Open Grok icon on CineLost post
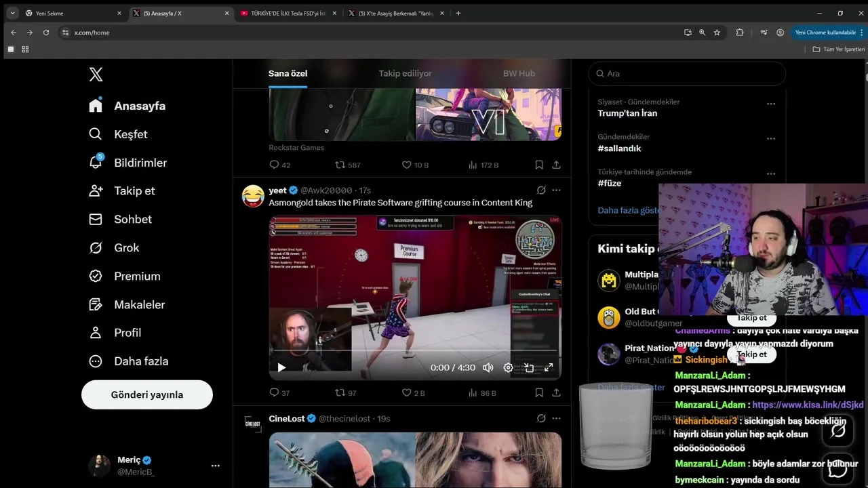The image size is (868, 488). pos(541,418)
